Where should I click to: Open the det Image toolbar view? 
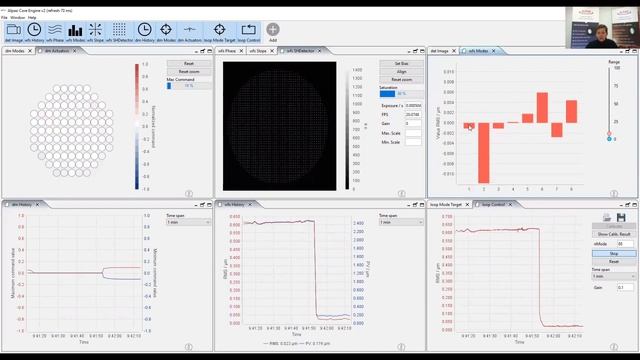(14, 33)
